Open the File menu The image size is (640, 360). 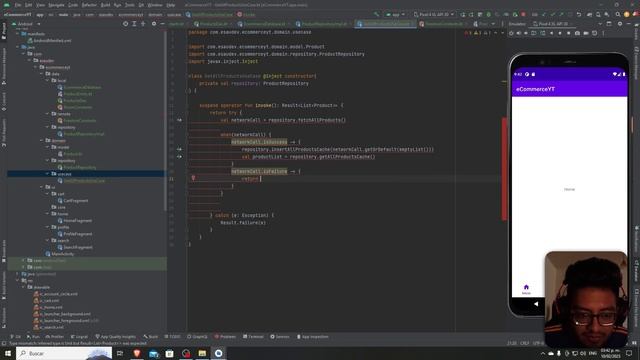[18, 5]
